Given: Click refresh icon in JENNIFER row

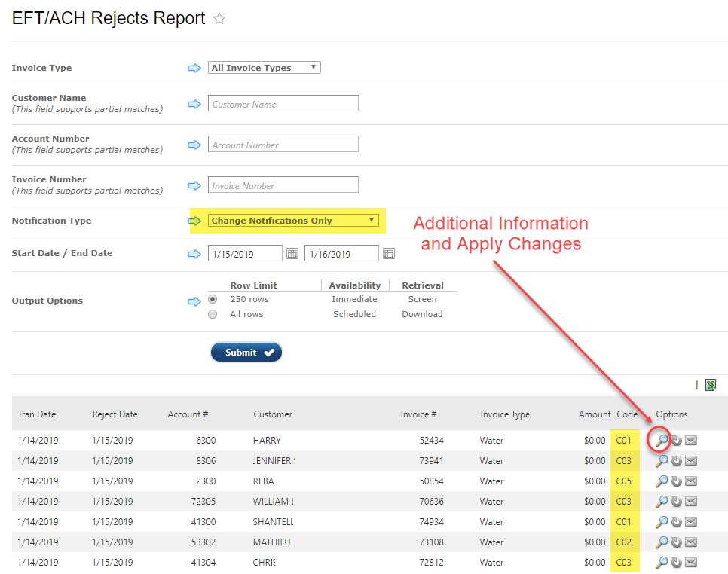Looking at the screenshot, I should coord(677,461).
